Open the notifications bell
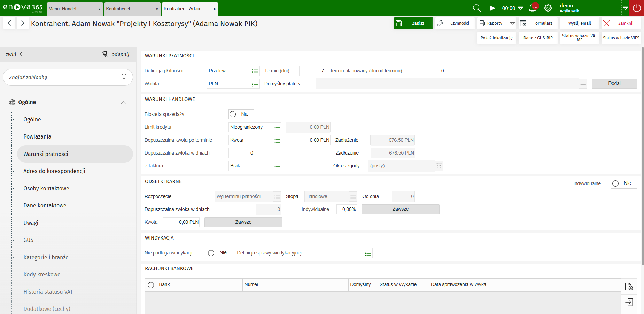This screenshot has width=644, height=314. point(533,8)
